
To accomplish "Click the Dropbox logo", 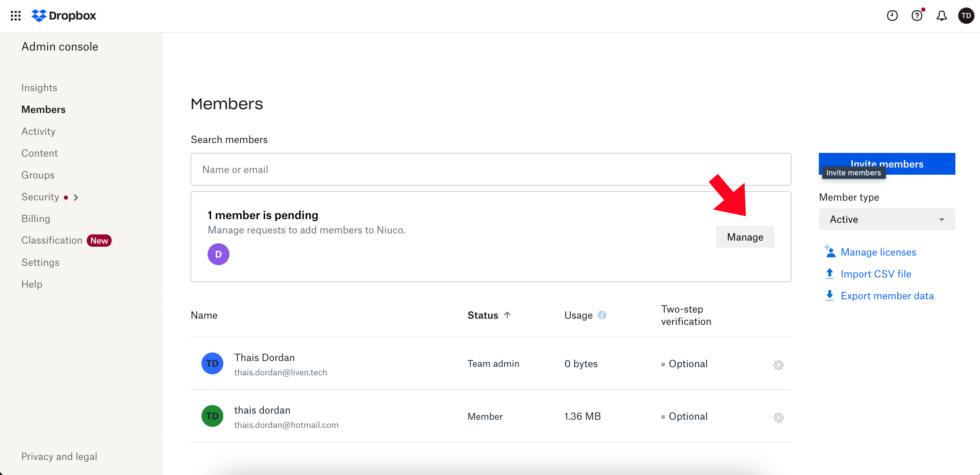I will click(64, 16).
